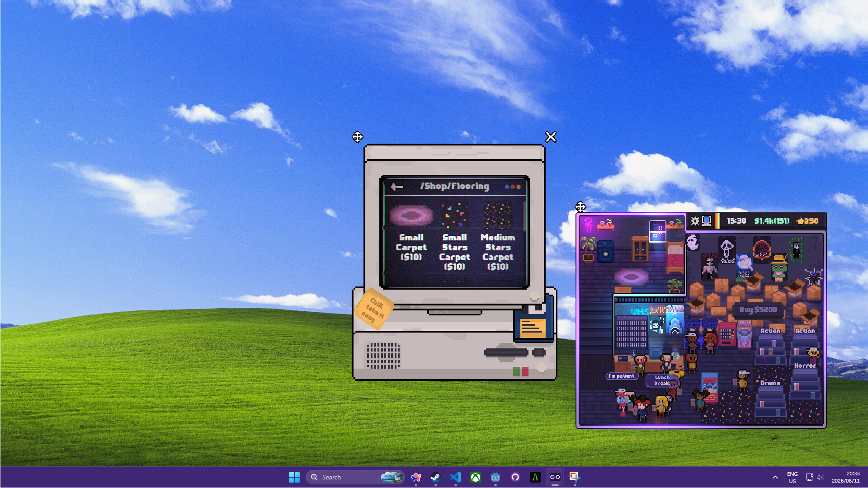The height and width of the screenshot is (488, 868).
Task: Grab the game window's move handle icon
Action: (x=580, y=207)
